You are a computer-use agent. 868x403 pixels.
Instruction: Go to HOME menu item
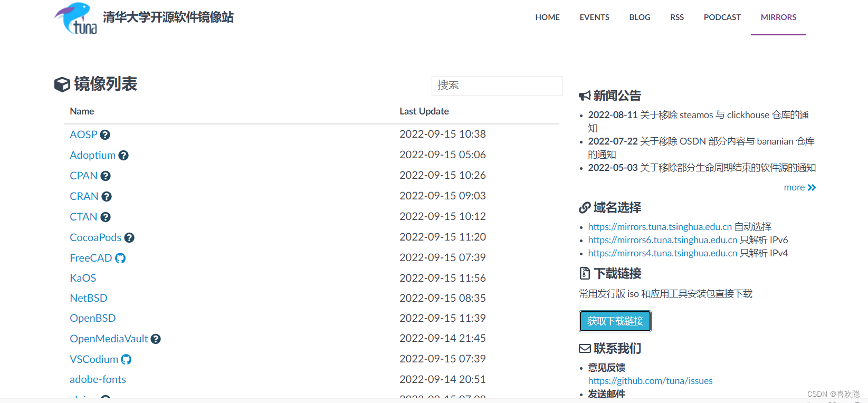tap(548, 17)
